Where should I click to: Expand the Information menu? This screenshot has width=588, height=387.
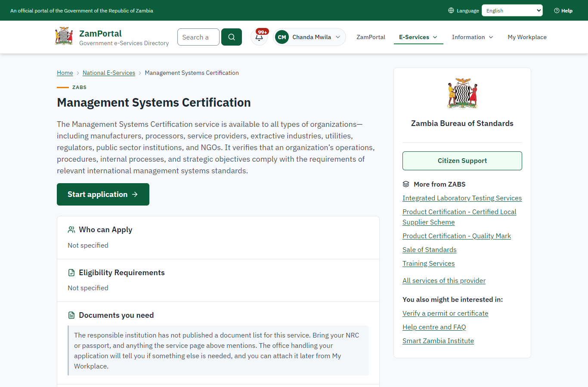coord(473,37)
